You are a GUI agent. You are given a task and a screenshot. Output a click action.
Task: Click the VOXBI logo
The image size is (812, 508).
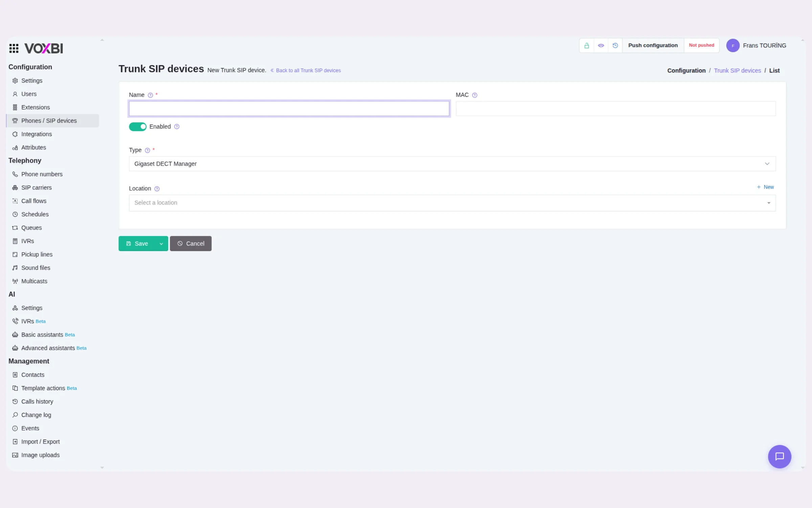pyautogui.click(x=44, y=48)
